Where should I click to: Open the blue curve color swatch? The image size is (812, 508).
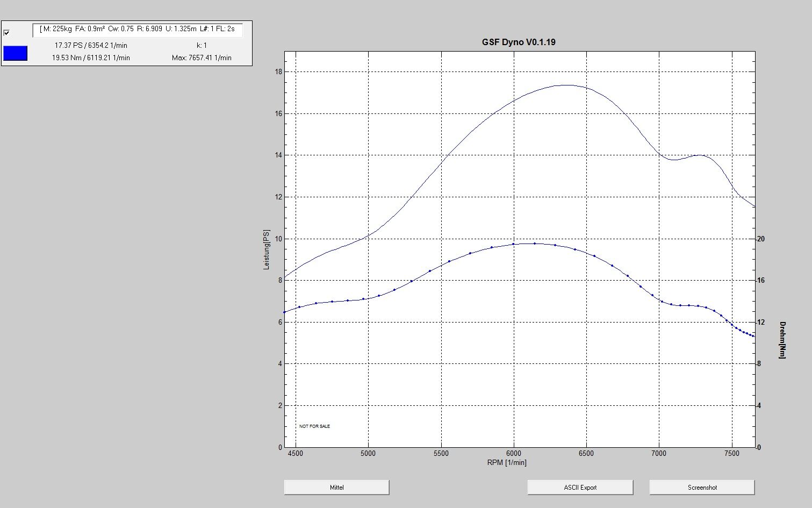pyautogui.click(x=15, y=53)
